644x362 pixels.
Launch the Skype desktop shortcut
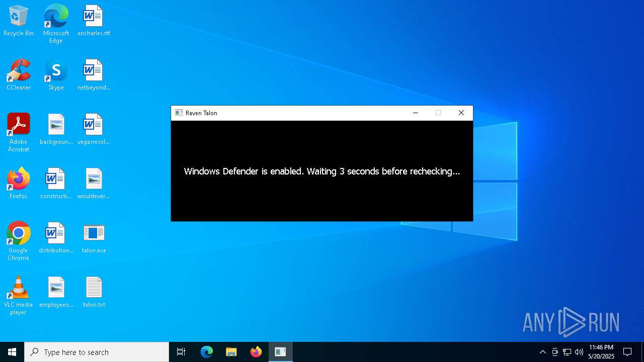pos(56,75)
